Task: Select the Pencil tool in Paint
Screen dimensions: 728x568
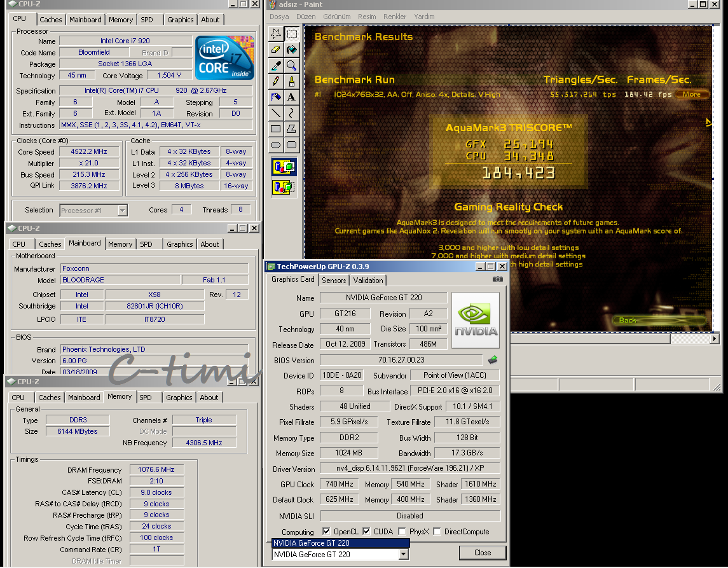Action: pyautogui.click(x=276, y=81)
